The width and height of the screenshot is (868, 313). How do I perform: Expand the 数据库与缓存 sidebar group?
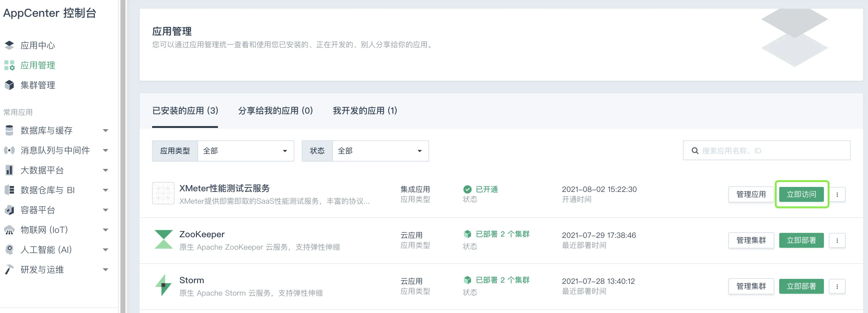click(x=106, y=130)
